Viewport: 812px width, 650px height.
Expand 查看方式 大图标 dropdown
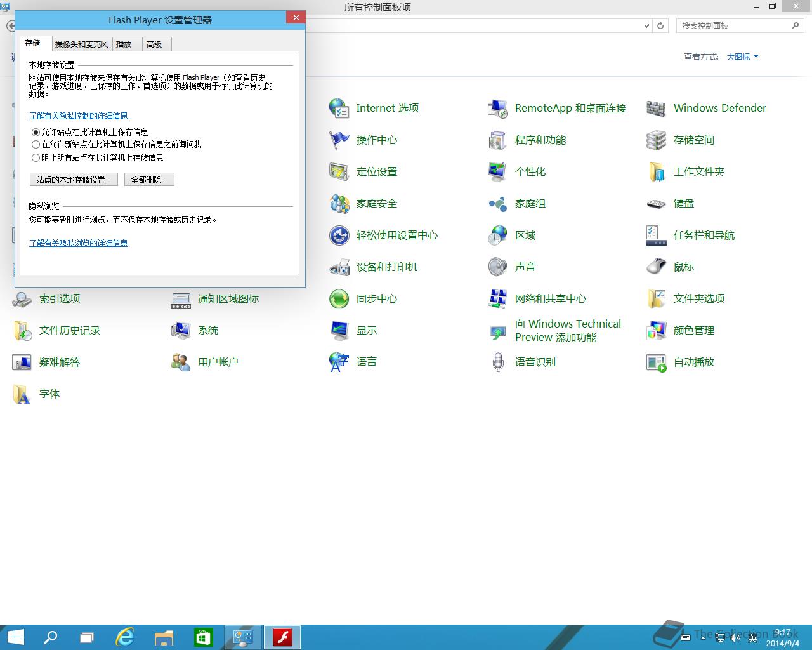click(742, 56)
